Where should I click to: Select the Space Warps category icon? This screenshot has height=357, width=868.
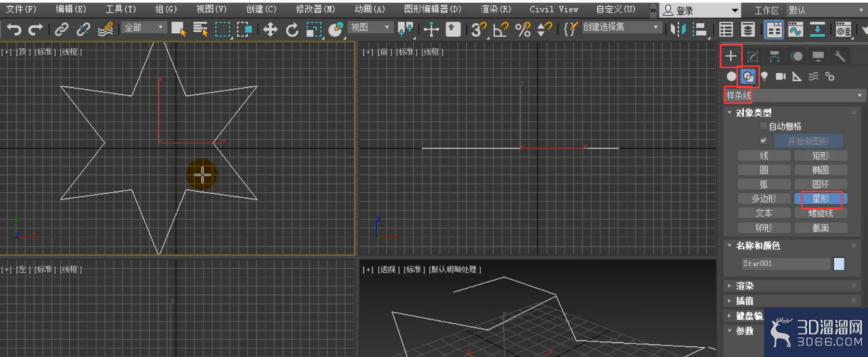pos(813,76)
